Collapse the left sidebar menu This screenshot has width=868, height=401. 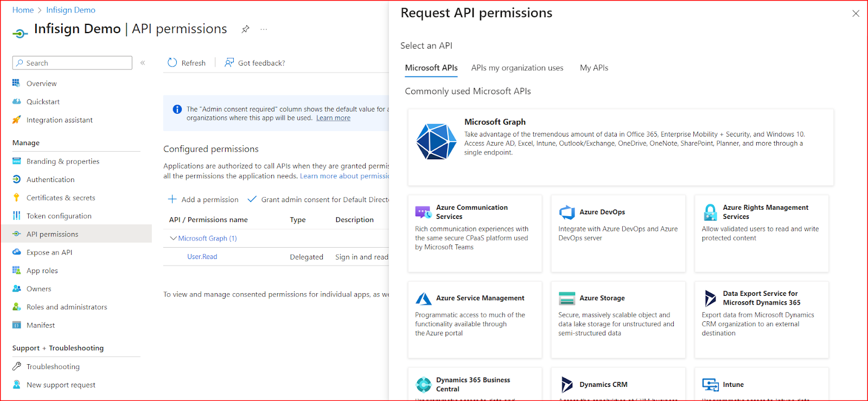(143, 63)
